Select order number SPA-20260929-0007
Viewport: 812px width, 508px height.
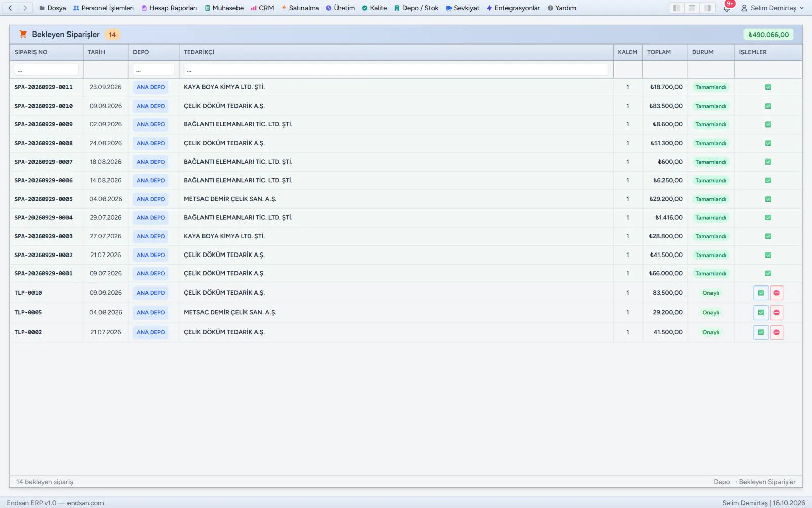[x=44, y=162]
